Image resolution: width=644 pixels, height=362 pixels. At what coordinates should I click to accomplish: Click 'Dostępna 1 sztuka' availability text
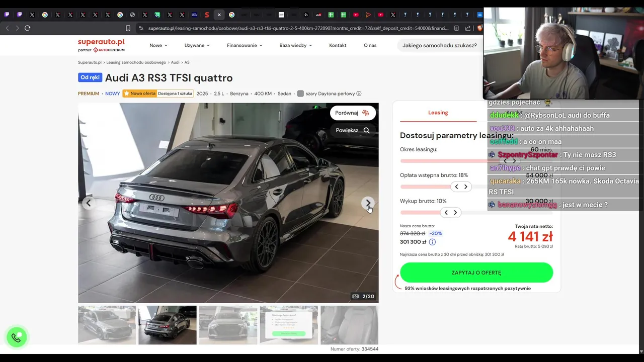click(x=175, y=94)
